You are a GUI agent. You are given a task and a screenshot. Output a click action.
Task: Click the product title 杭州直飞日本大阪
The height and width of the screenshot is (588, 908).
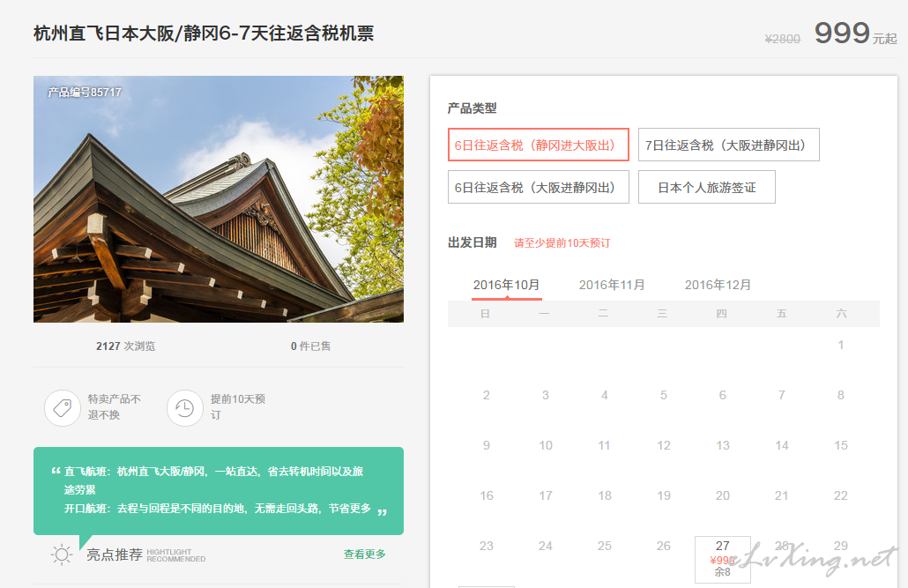204,33
